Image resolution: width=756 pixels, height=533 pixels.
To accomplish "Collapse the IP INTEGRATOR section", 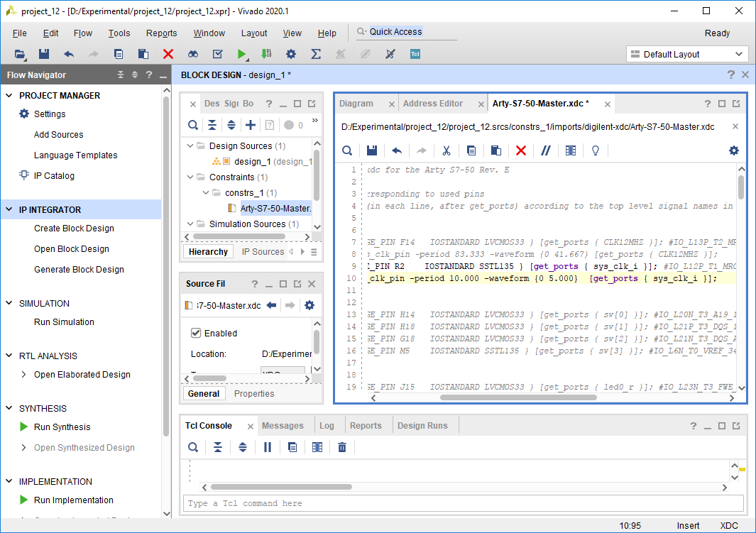I will (x=9, y=209).
